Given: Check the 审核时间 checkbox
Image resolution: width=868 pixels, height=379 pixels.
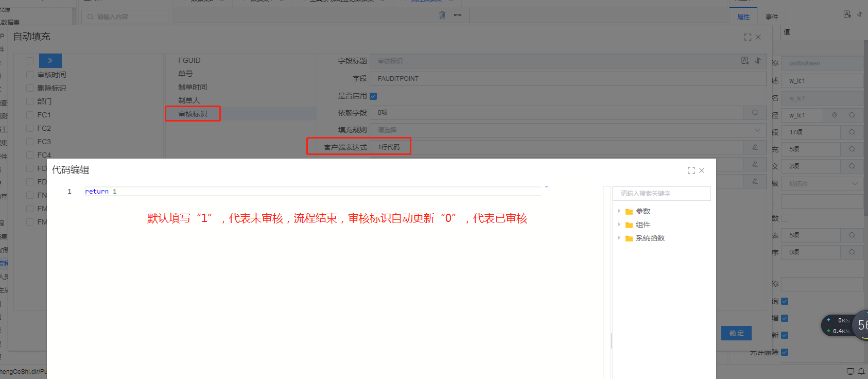Looking at the screenshot, I should 30,75.
